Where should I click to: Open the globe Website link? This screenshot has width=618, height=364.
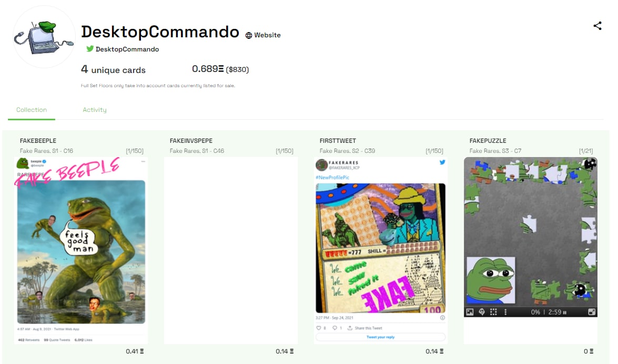tap(263, 35)
